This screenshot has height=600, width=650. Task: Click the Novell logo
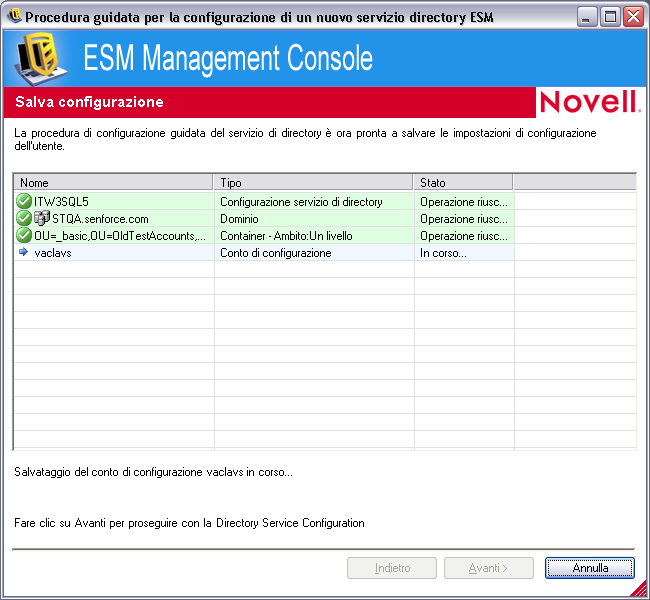click(x=590, y=102)
